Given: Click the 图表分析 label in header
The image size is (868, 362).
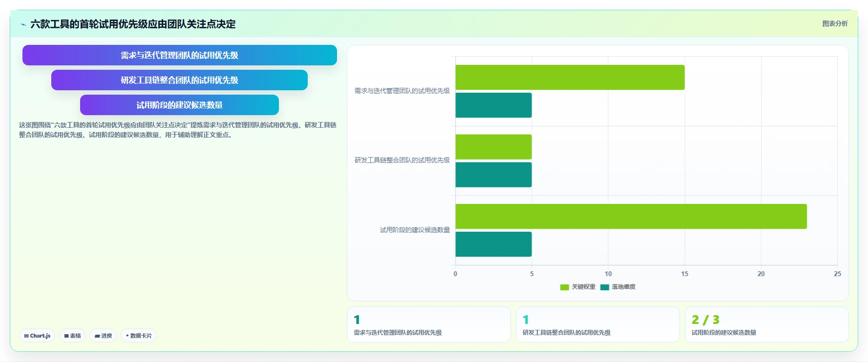Looking at the screenshot, I should coord(835,23).
